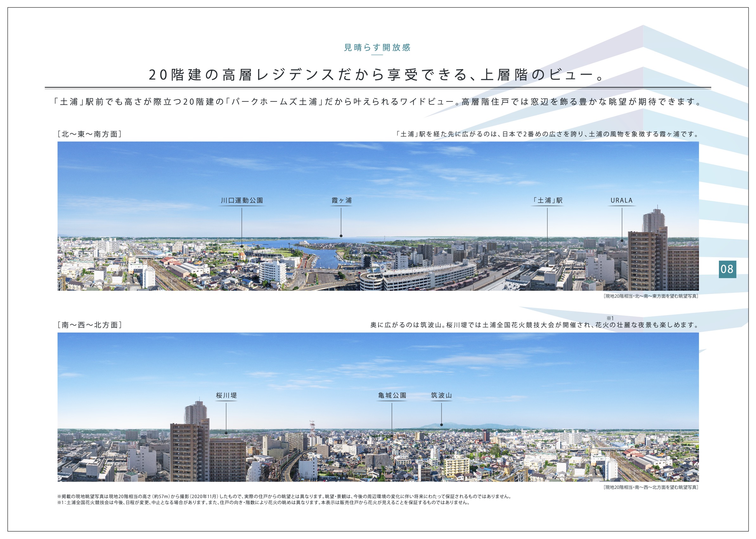Click the 霞ヶ浦 label on panorama

tap(341, 200)
